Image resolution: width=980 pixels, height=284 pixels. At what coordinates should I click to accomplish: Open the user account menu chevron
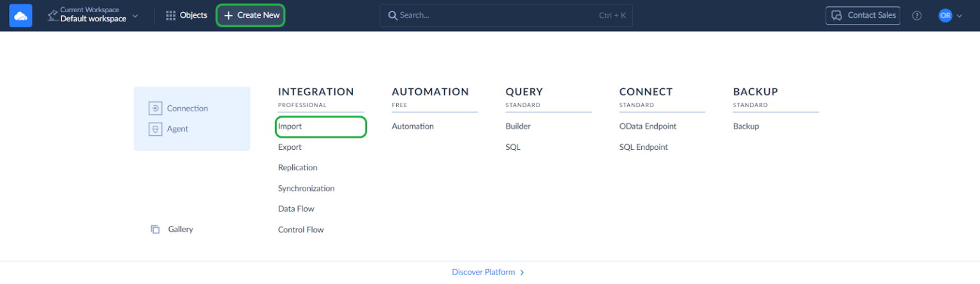click(959, 16)
